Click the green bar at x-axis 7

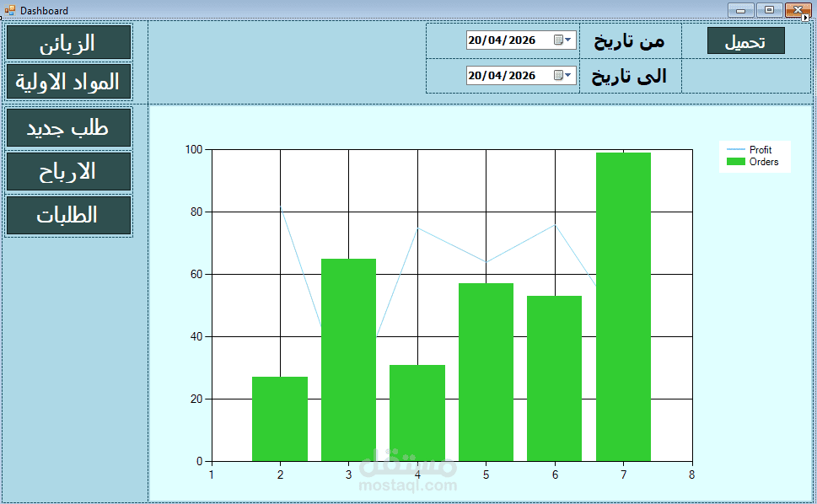point(623,307)
